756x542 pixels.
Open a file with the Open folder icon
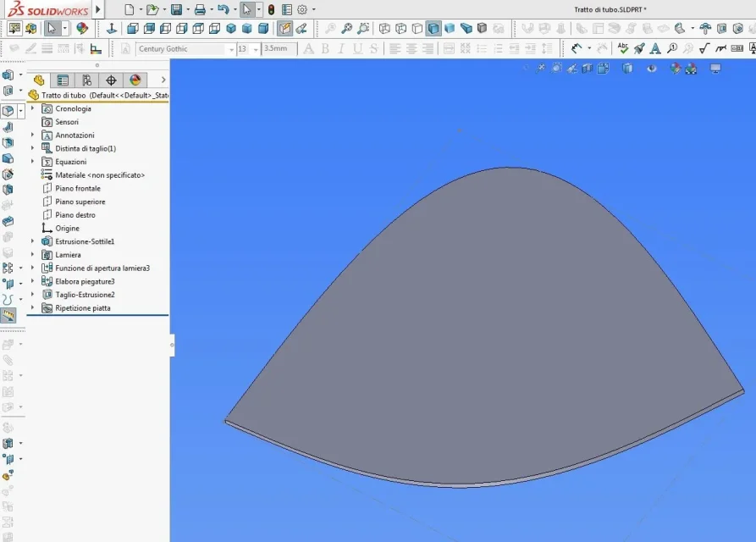152,9
